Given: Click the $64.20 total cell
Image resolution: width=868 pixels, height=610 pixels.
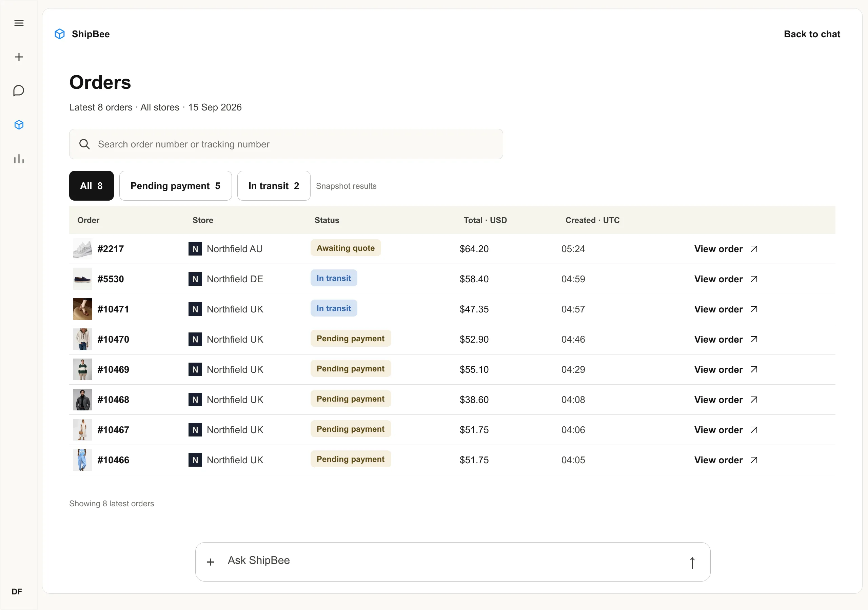Looking at the screenshot, I should 474,249.
